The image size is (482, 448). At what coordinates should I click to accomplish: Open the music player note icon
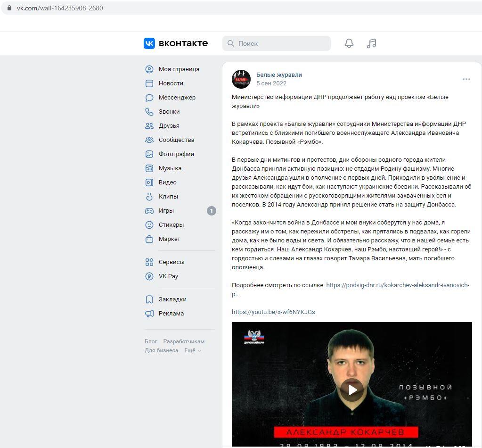click(371, 43)
